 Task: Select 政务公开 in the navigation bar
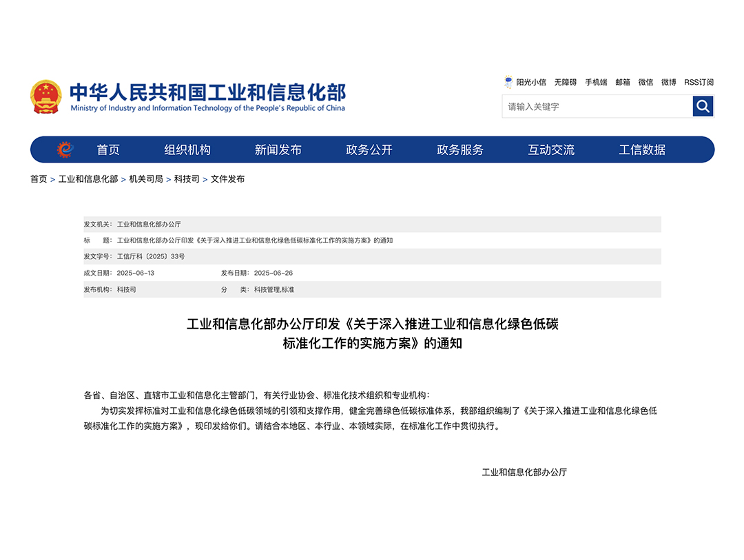pos(369,149)
